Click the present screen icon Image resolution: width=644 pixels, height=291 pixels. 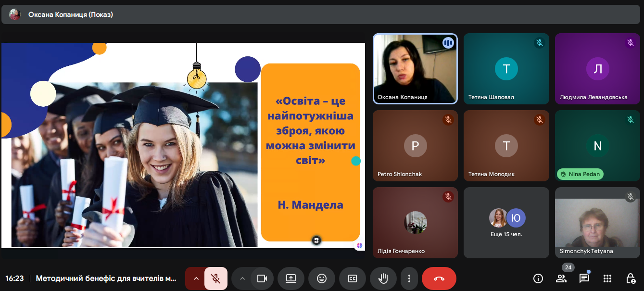point(290,278)
